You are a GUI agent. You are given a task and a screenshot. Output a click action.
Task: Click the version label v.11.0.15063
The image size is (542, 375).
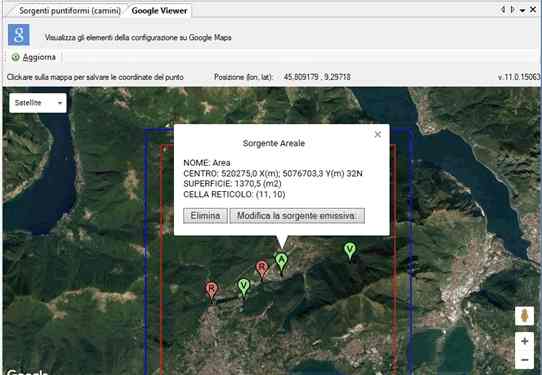[x=518, y=77]
